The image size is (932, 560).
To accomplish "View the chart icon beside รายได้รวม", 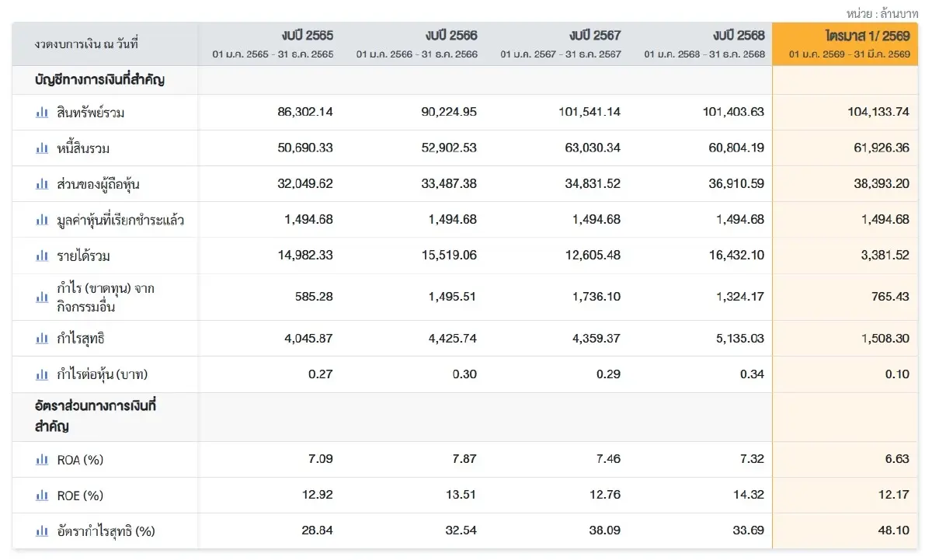I will pyautogui.click(x=42, y=256).
